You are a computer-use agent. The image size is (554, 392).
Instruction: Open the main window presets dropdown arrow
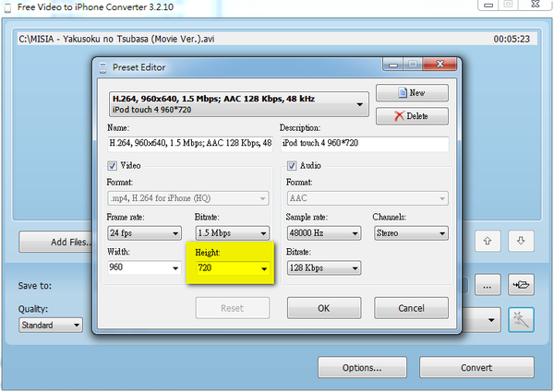[x=491, y=320]
